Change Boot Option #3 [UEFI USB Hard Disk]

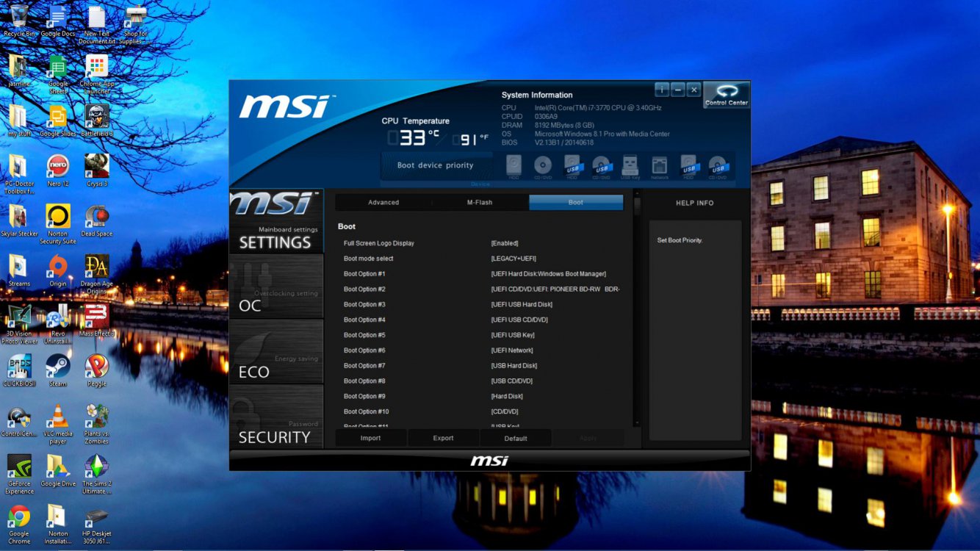click(x=521, y=305)
